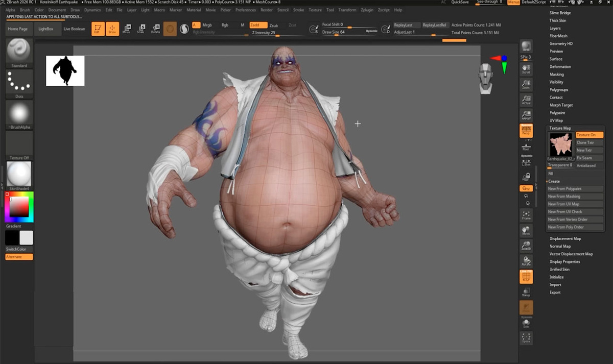Screen dimensions: 613x364
Task: Expand the Normal Map subpalette
Action: tap(560, 246)
